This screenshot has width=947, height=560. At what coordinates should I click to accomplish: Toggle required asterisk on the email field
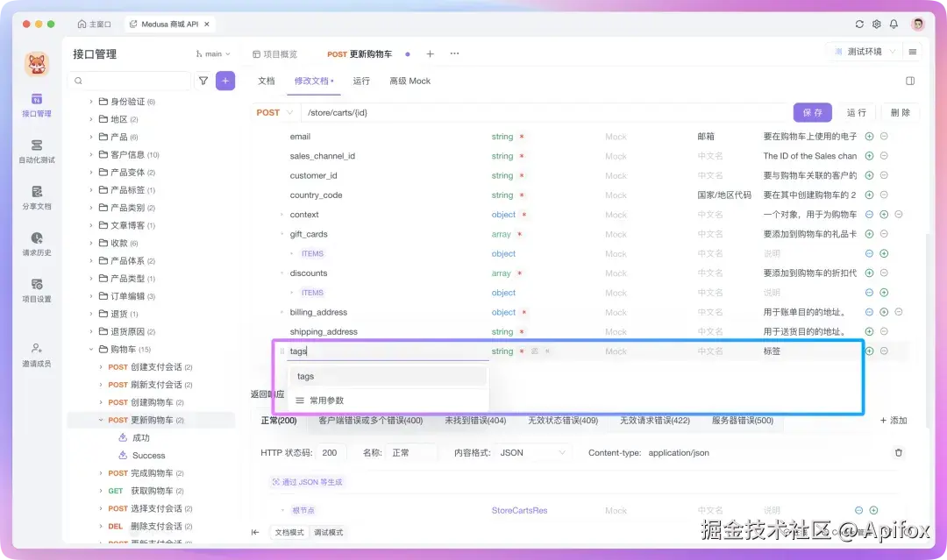point(520,137)
